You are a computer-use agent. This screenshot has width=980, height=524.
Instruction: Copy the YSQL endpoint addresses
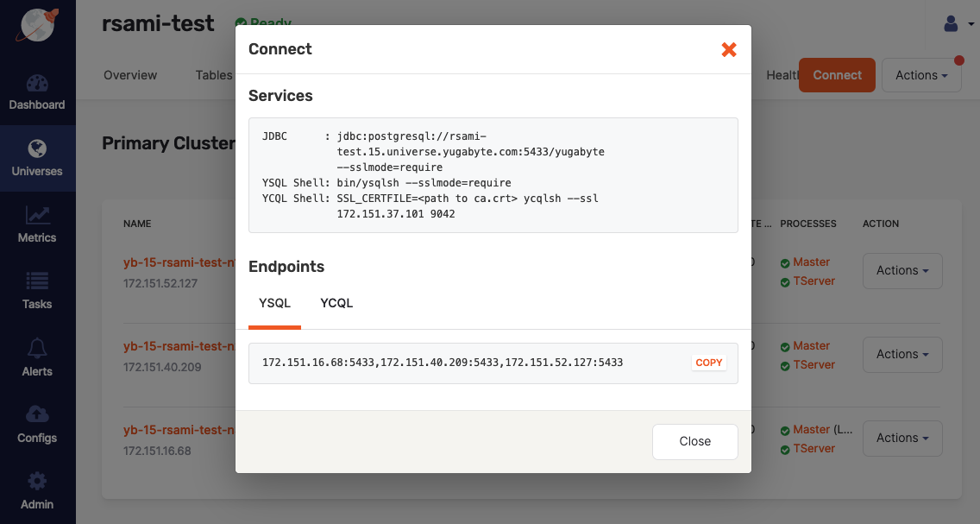coord(708,363)
